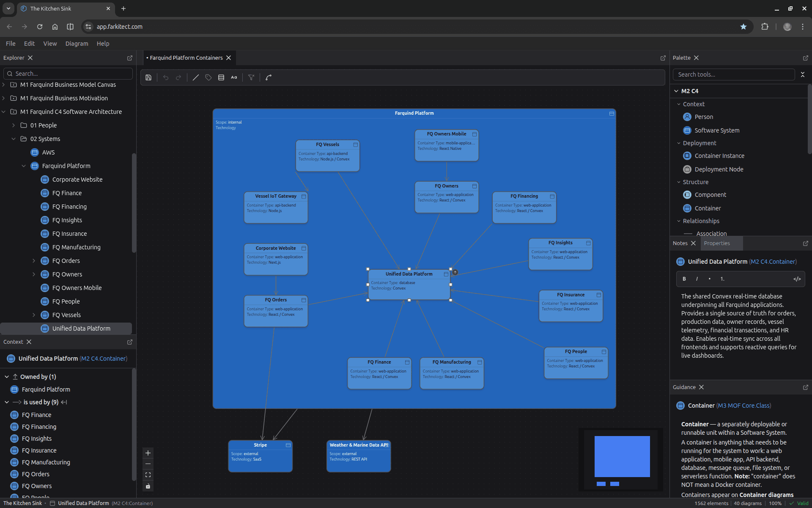Clear filter via the funnel icon
Screen dimensions: 812x508
tap(251, 77)
